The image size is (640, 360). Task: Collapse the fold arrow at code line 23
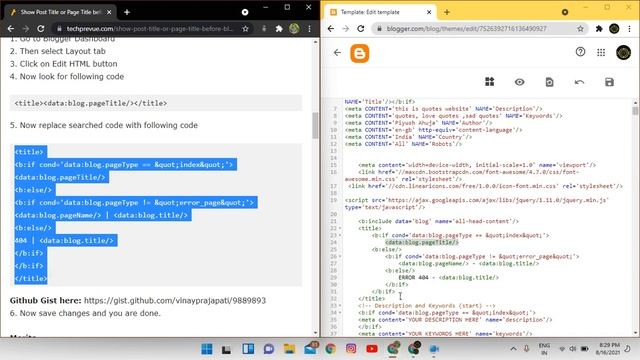pos(340,236)
